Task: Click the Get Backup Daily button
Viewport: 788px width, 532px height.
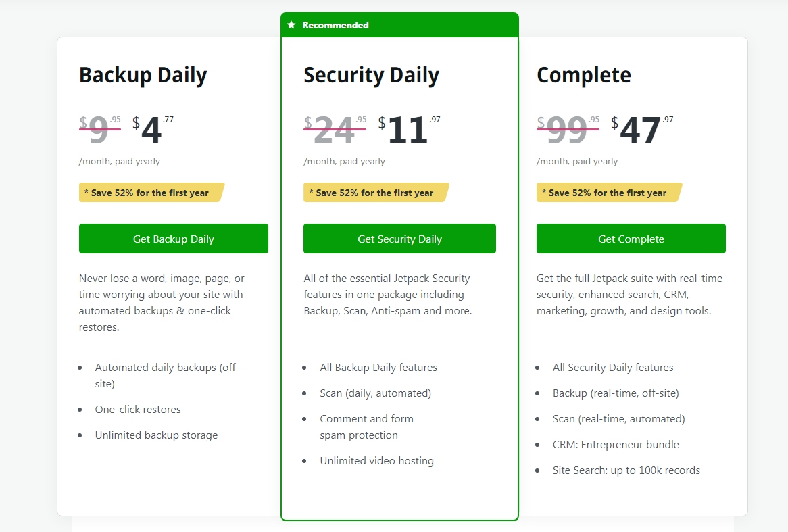Action: [174, 239]
